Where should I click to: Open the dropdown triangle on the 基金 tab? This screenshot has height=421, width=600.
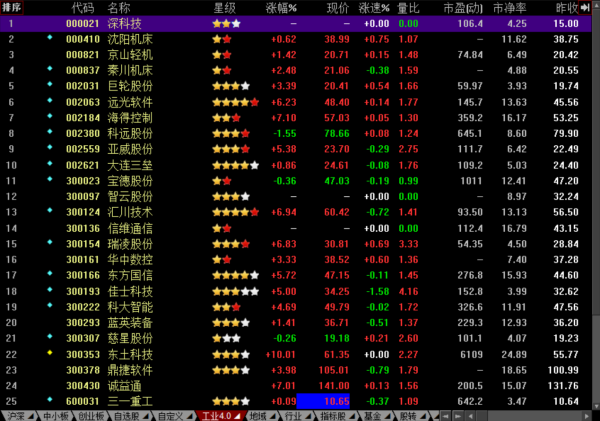point(388,416)
